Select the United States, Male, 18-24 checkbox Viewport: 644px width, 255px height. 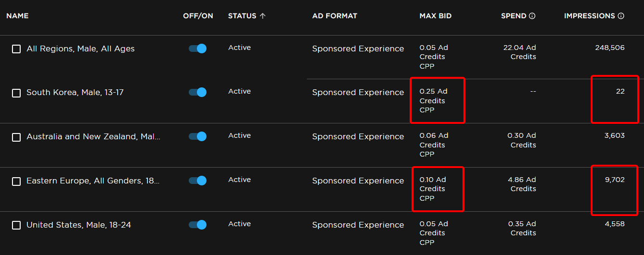(x=16, y=225)
